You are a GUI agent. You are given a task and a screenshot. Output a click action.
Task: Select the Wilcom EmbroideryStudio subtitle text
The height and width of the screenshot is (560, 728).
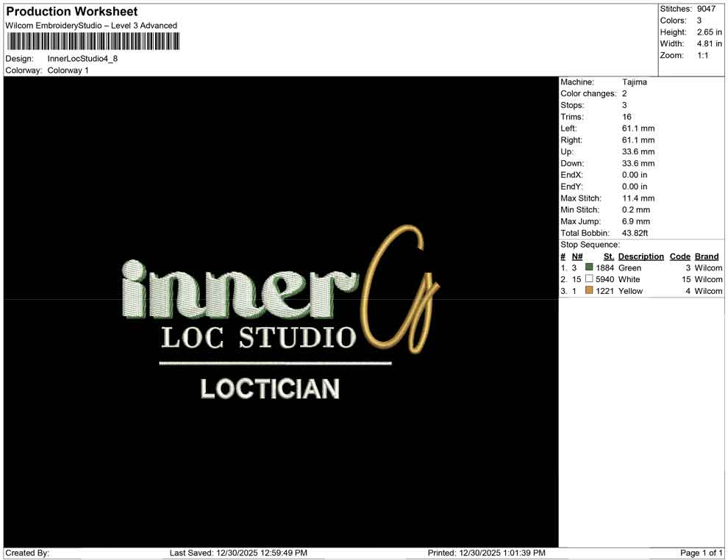tap(91, 25)
